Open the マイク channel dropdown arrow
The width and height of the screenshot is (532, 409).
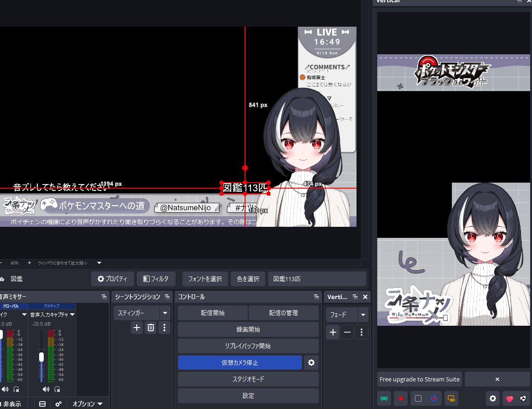pos(24,315)
